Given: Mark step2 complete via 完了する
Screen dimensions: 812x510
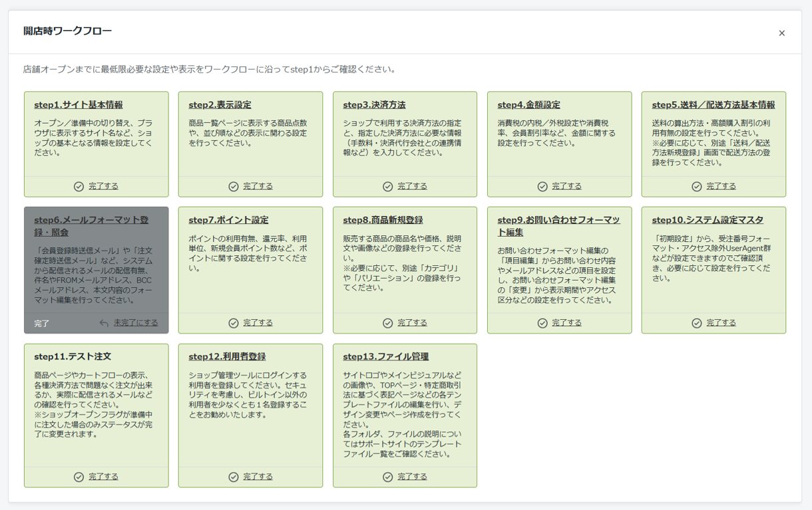Looking at the screenshot, I should coord(258,187).
